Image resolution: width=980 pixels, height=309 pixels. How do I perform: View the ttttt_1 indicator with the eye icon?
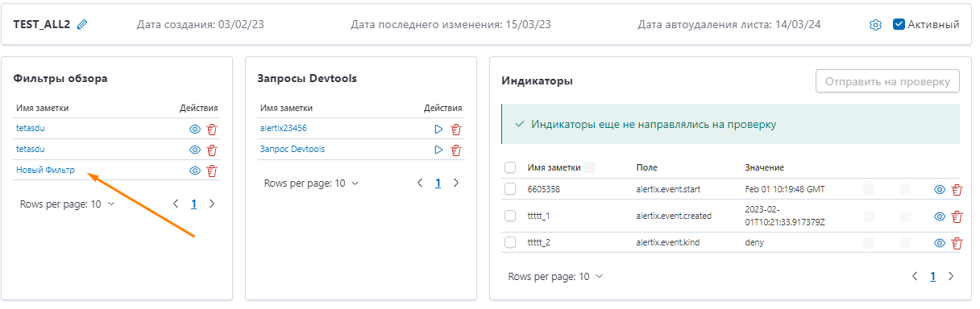click(x=940, y=216)
